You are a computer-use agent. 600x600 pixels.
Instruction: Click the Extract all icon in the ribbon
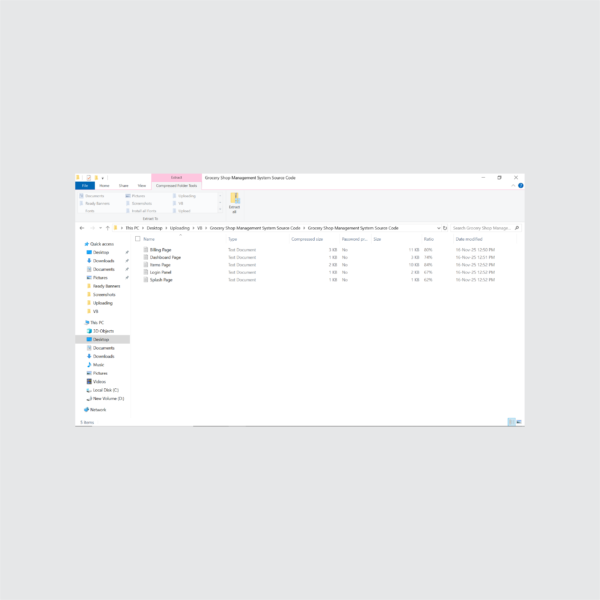click(x=235, y=198)
